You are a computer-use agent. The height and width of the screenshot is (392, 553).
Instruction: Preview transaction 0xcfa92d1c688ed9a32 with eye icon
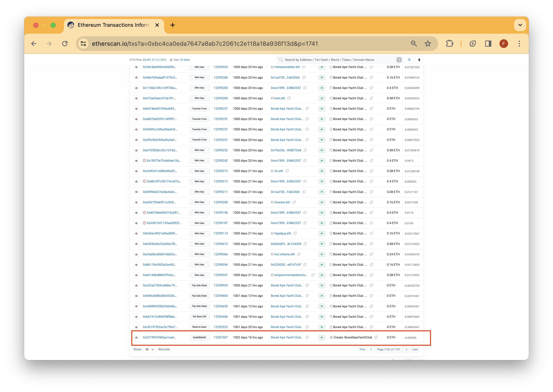[136, 171]
